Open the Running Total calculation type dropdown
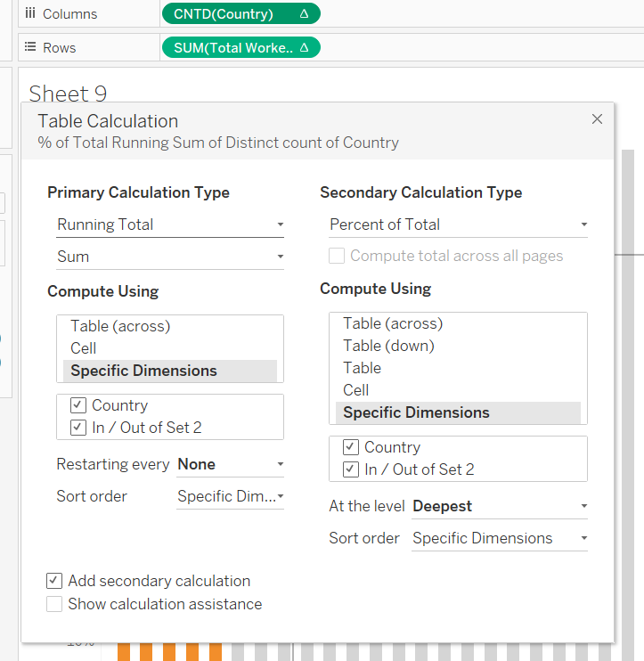 pos(169,224)
